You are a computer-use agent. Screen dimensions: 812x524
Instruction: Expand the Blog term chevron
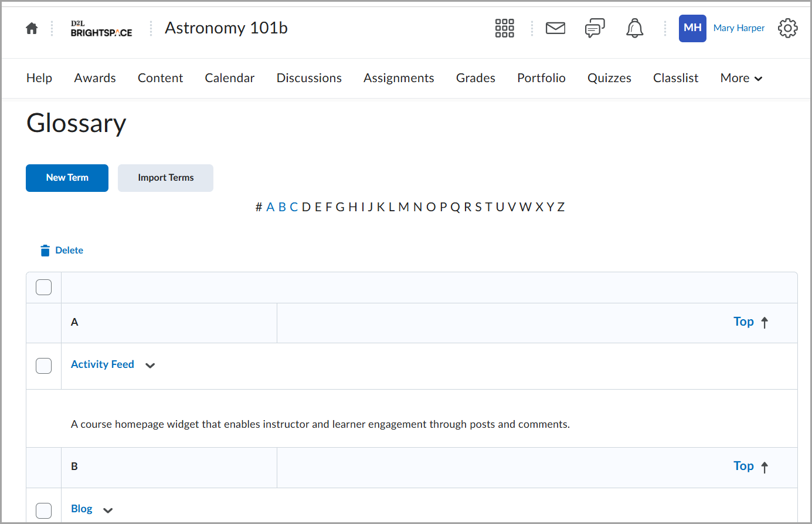[108, 510]
